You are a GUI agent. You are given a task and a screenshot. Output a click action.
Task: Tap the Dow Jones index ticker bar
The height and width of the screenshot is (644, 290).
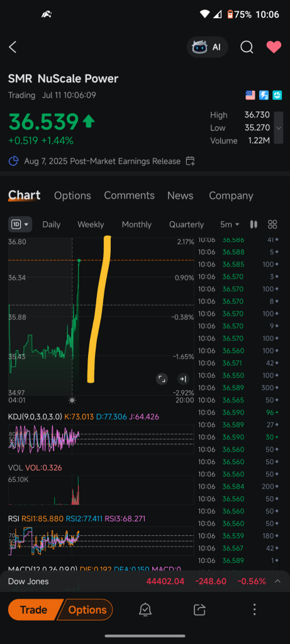point(145,581)
